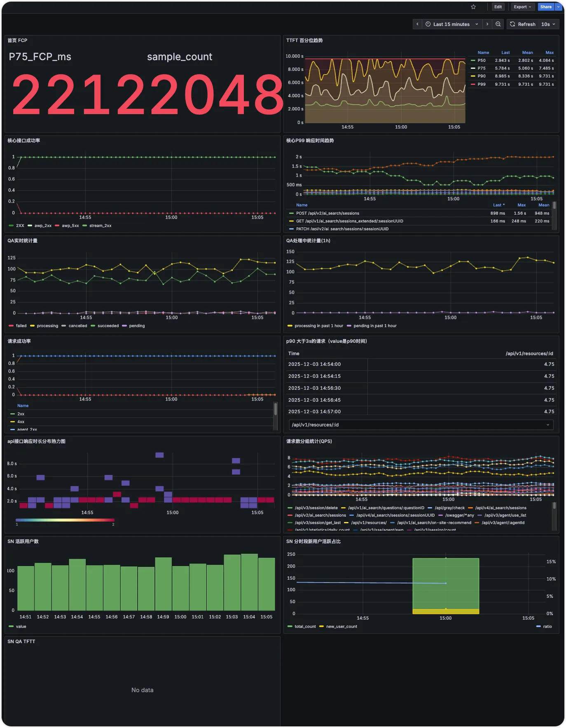
Task: Click the Edit dashboard button
Action: point(498,7)
